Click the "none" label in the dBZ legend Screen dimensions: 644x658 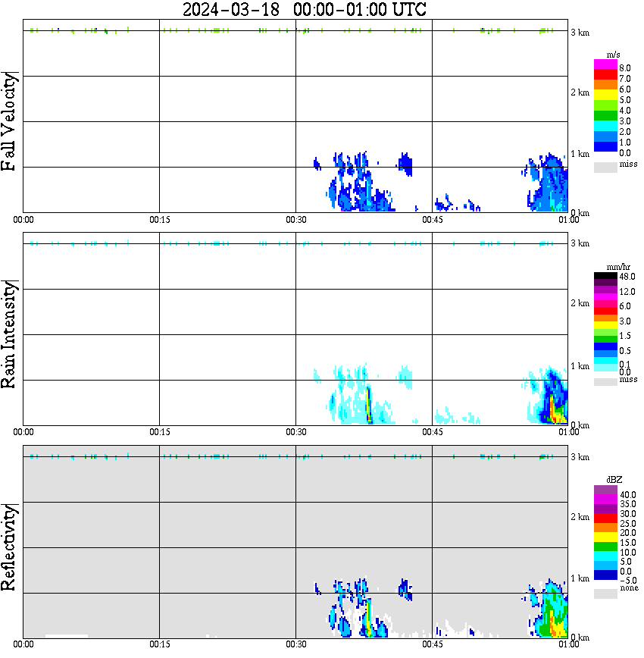[x=630, y=588]
